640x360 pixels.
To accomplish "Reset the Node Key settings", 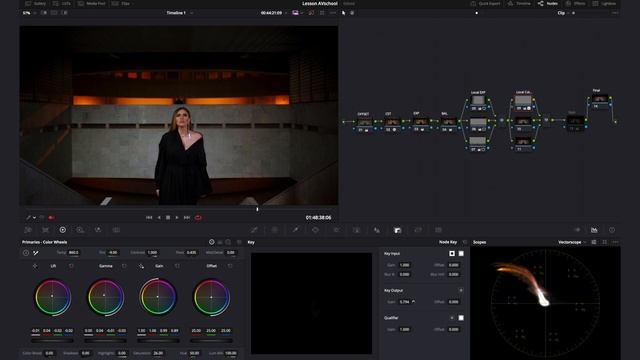I will pos(465,242).
